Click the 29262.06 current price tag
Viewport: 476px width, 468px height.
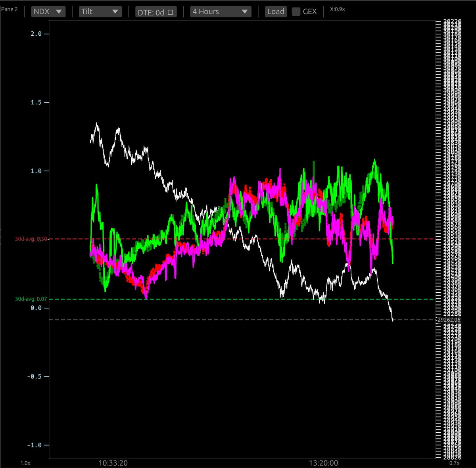point(449,320)
